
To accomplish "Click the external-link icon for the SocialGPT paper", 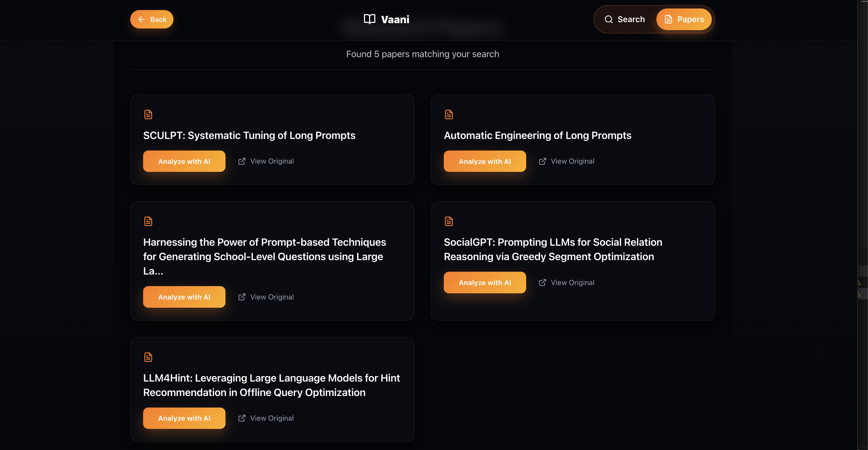I will tap(542, 283).
